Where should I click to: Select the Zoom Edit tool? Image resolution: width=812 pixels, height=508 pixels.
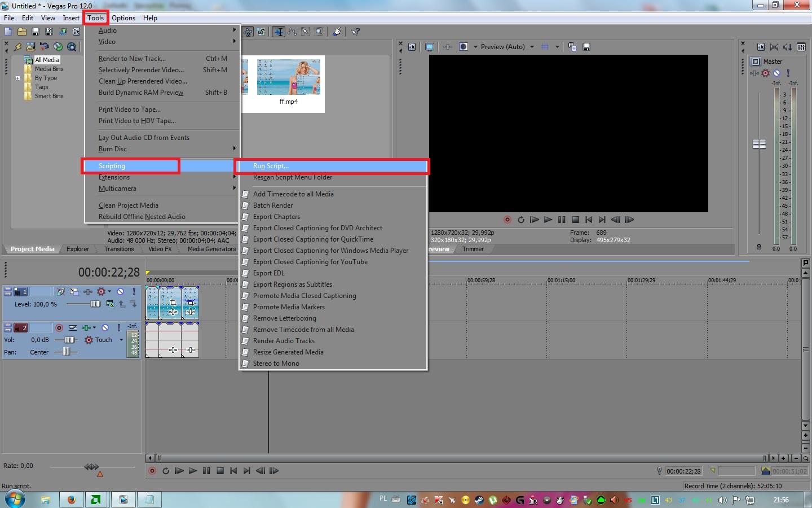(x=319, y=32)
